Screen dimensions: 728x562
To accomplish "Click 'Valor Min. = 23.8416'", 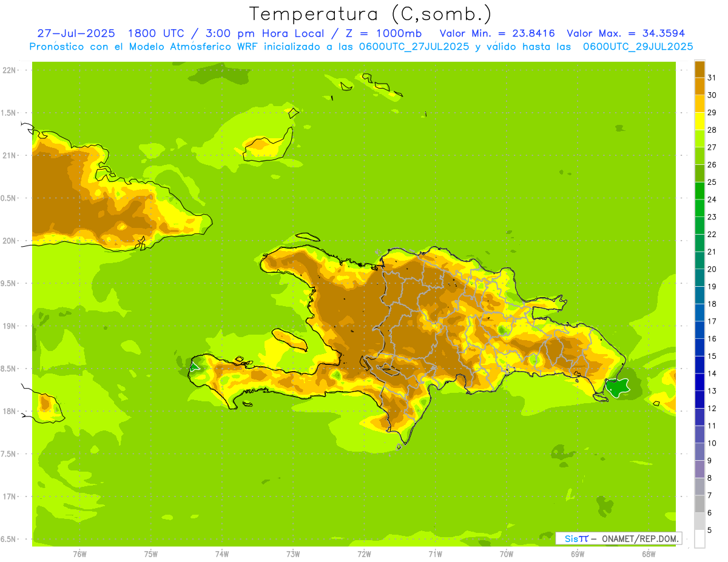I will coord(497,33).
